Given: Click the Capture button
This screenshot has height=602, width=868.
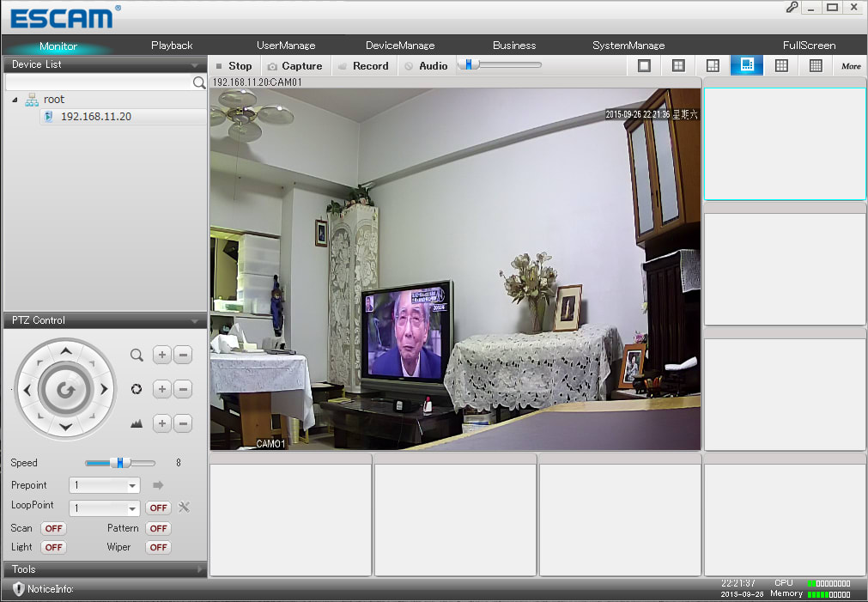Looking at the screenshot, I should pyautogui.click(x=294, y=66).
